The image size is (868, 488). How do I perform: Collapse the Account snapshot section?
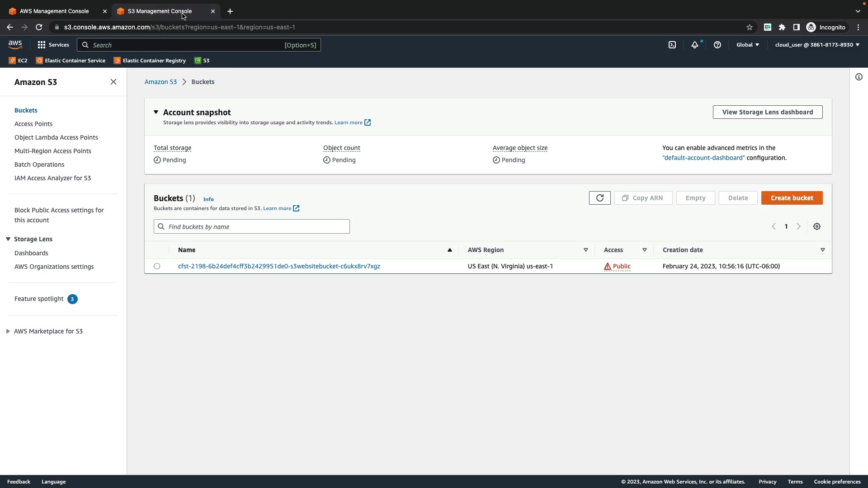click(x=156, y=112)
